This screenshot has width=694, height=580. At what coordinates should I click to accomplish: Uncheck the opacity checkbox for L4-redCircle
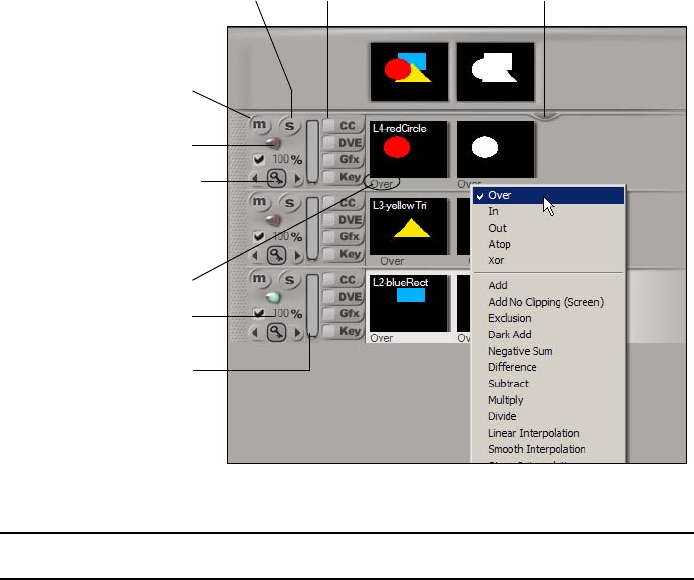click(x=259, y=159)
